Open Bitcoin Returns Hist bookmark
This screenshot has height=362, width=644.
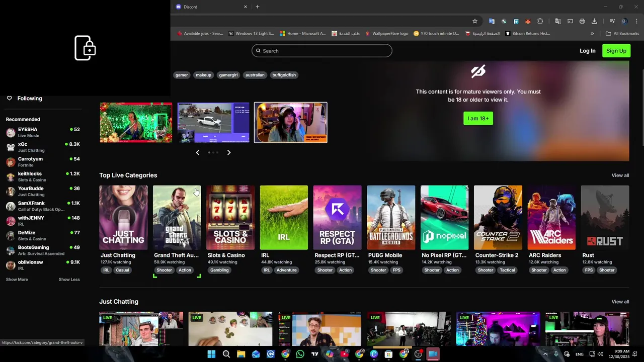tap(528, 34)
